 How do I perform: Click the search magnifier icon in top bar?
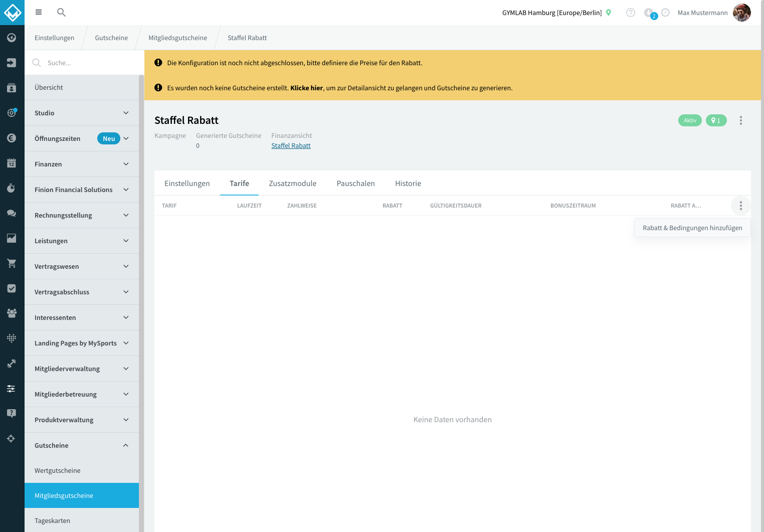coord(61,13)
